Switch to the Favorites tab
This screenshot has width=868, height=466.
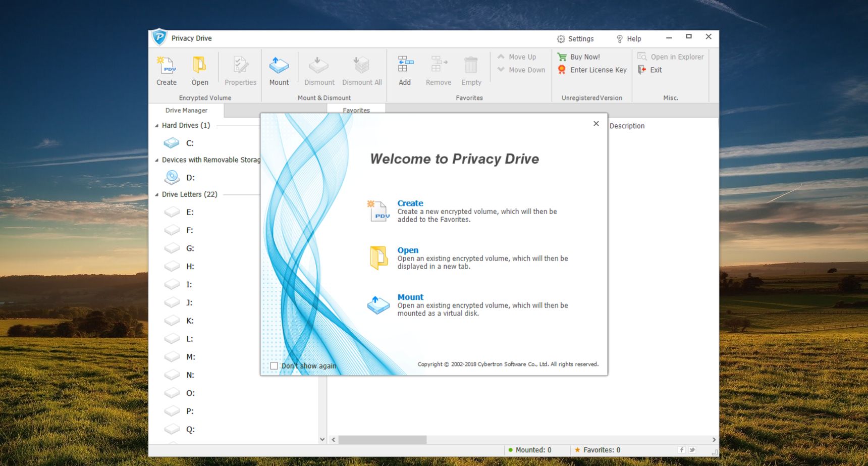click(356, 109)
